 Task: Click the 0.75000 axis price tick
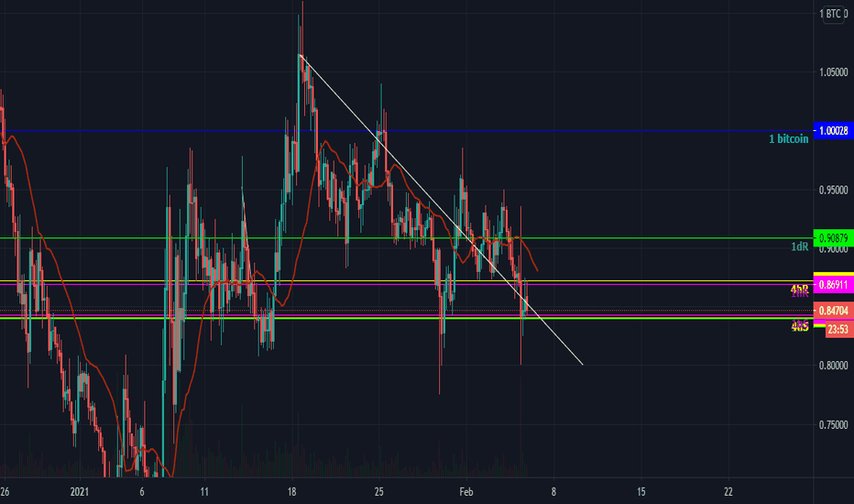click(x=833, y=425)
